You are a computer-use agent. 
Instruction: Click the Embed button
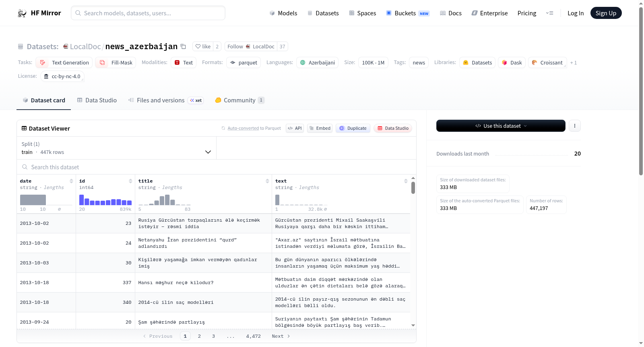coord(320,128)
